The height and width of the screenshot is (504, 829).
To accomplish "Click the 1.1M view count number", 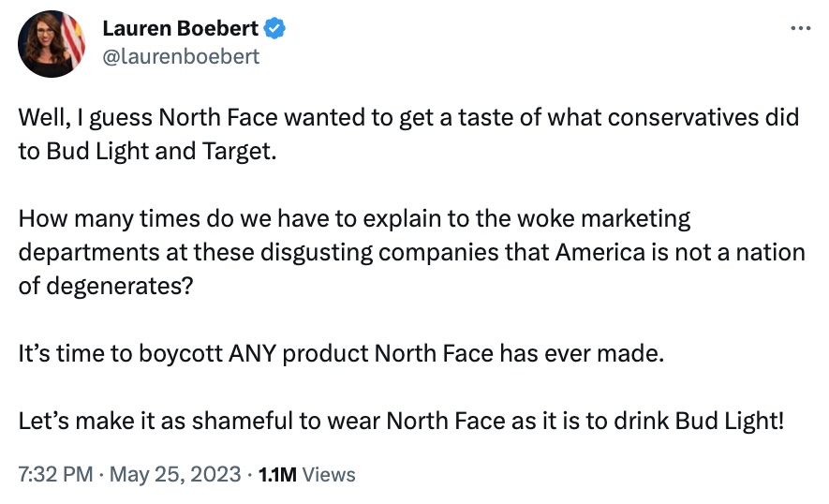I will (x=277, y=474).
